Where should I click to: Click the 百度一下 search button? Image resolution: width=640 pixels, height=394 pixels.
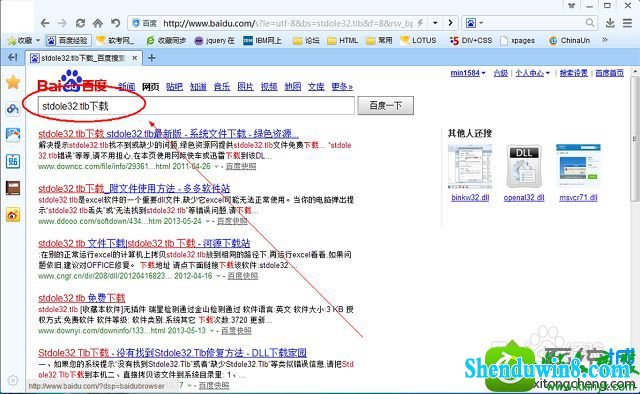[x=386, y=106]
